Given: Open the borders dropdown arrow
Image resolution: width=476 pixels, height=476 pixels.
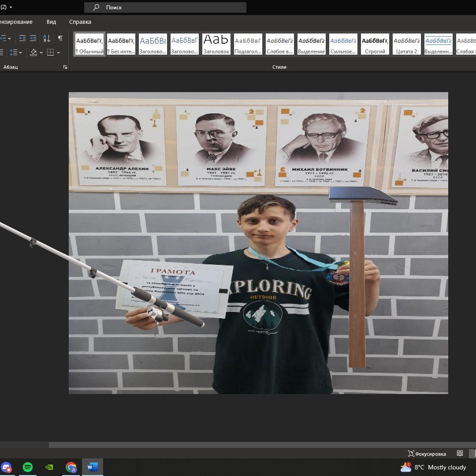Looking at the screenshot, I should pos(58,52).
